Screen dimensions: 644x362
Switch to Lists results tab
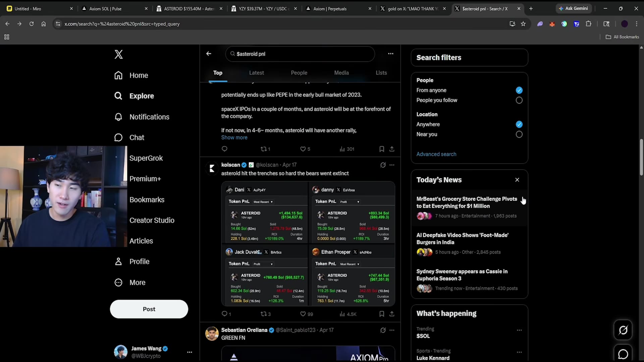click(x=381, y=73)
